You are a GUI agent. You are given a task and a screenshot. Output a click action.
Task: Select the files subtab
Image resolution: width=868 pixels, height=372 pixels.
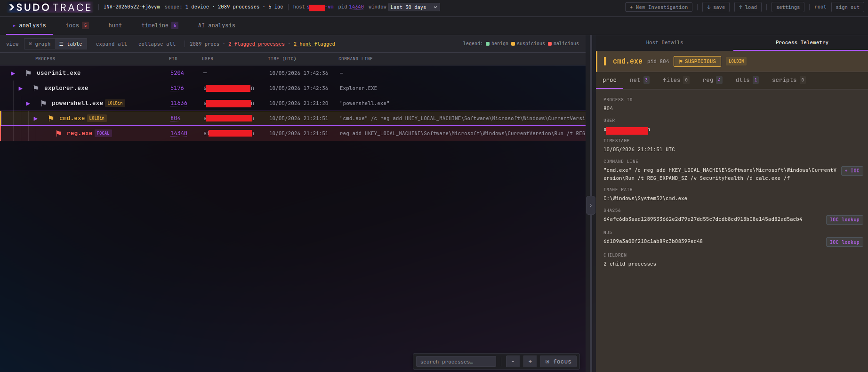point(675,80)
